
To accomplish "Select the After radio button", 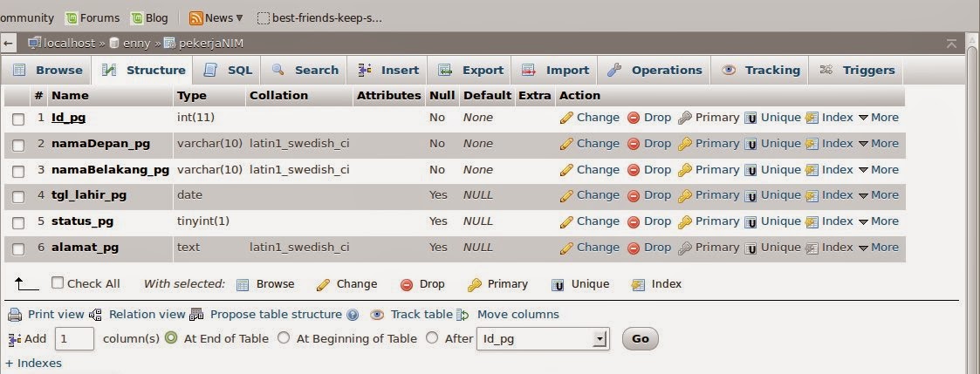I will click(x=432, y=338).
